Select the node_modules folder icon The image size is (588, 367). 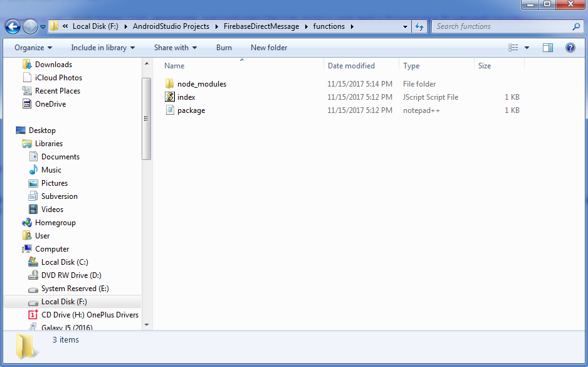(x=169, y=83)
